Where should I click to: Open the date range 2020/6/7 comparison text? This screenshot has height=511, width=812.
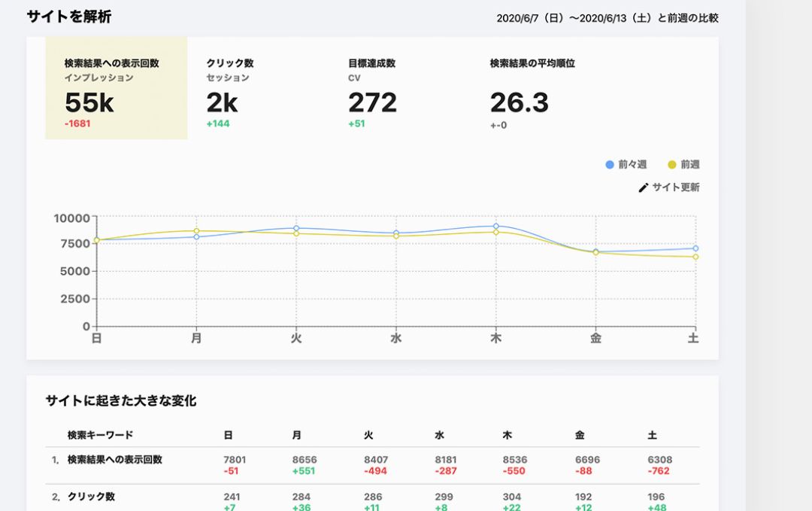[607, 18]
